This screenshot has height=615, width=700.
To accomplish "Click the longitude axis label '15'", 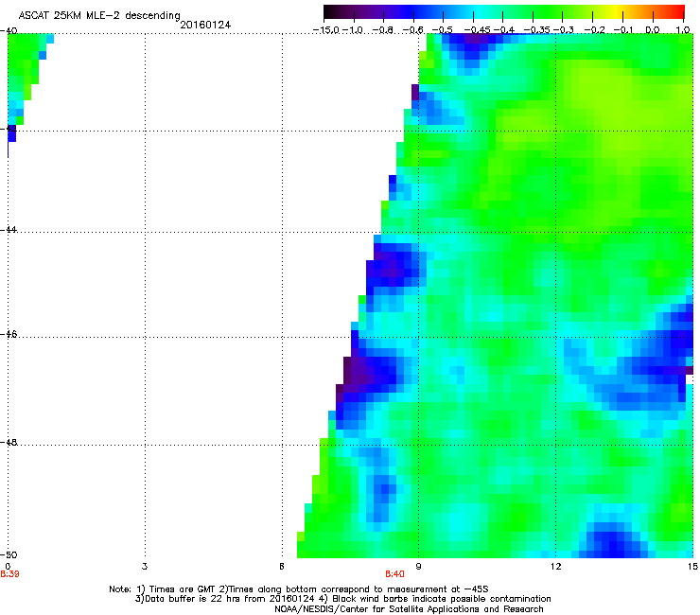I will 692,567.
